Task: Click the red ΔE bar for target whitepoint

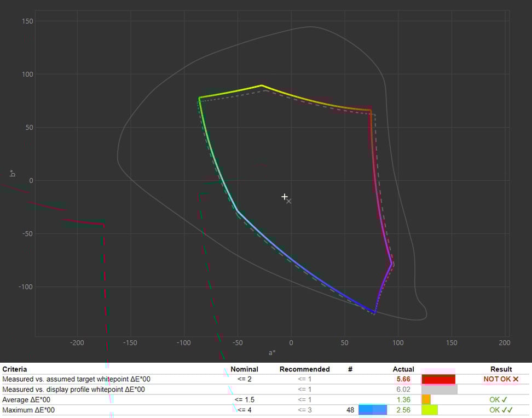Action: coord(438,379)
